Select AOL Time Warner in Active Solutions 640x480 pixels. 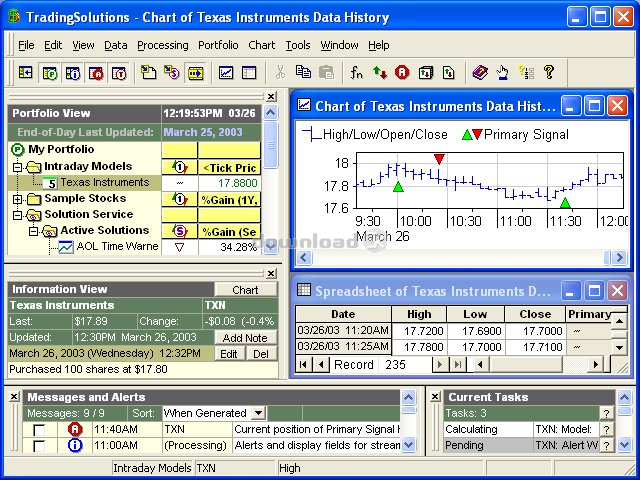[117, 247]
